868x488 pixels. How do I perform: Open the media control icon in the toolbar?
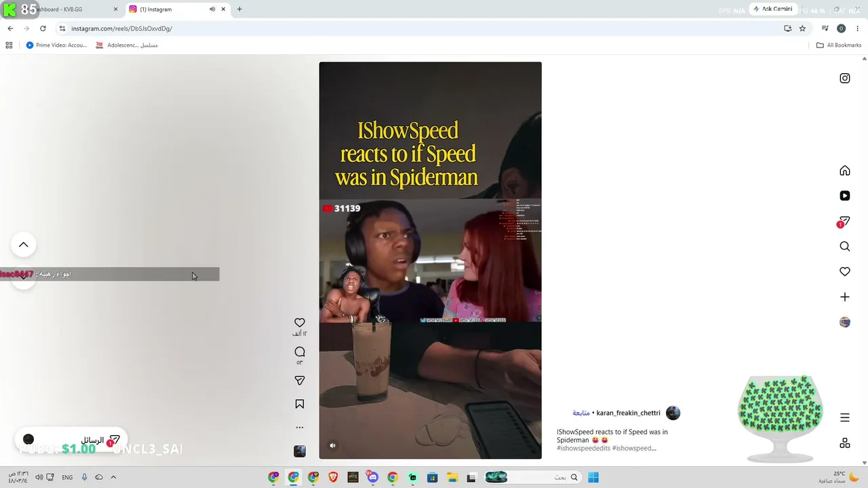825,28
